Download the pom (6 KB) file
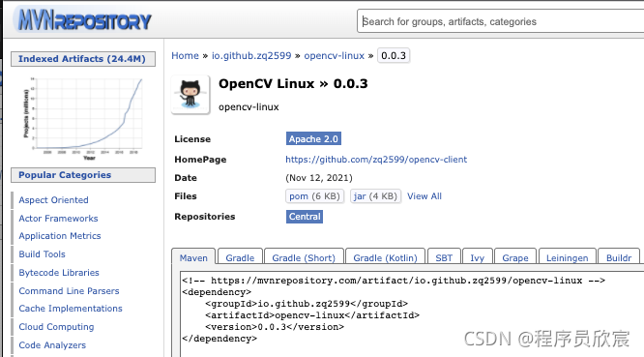This screenshot has width=644, height=357. coord(314,196)
